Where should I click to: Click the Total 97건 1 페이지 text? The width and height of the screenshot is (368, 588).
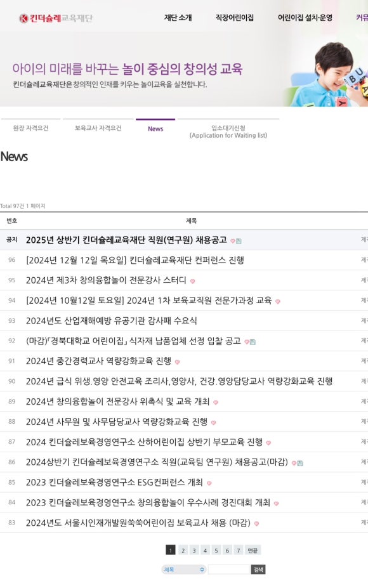pos(22,206)
